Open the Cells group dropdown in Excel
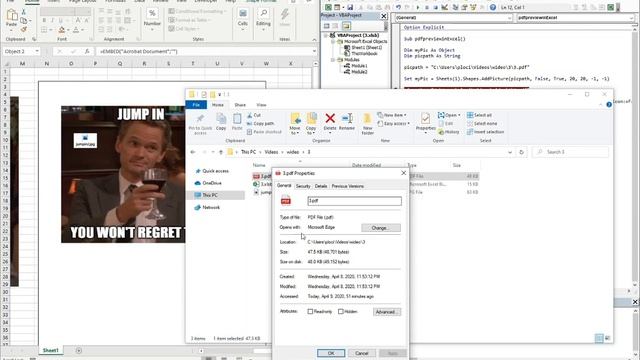 click(242, 19)
